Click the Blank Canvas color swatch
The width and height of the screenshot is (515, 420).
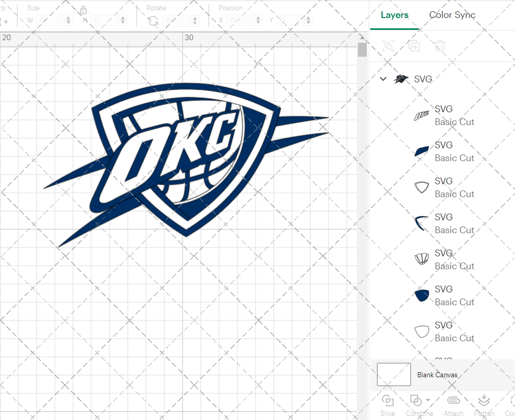coord(394,374)
